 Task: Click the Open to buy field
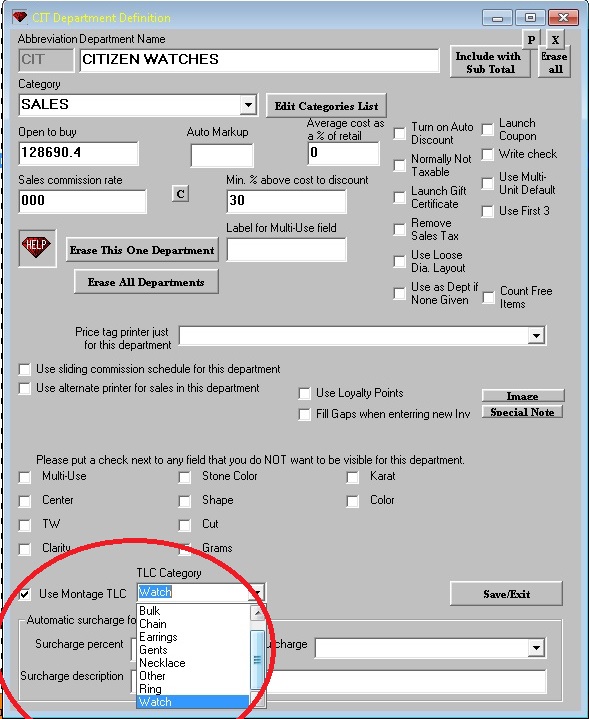point(78,153)
